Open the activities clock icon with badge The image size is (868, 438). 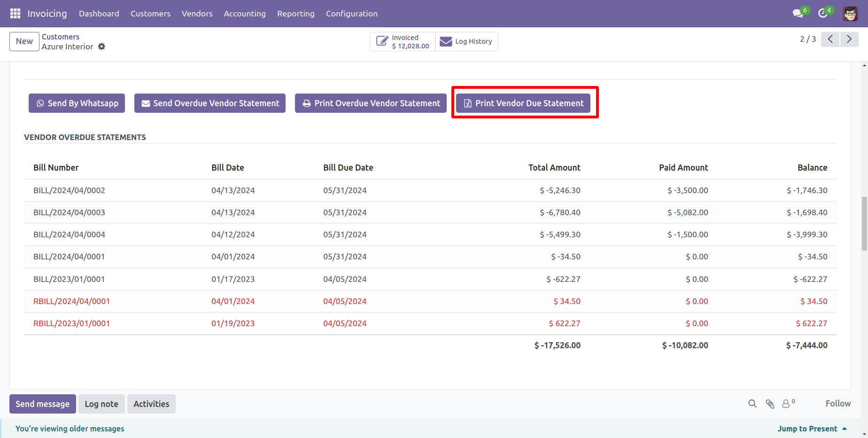point(823,14)
